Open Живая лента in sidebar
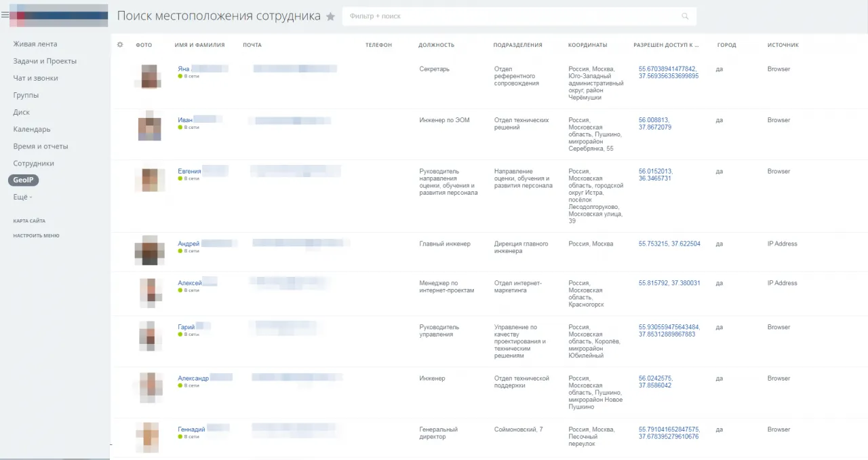Viewport: 868px width, 460px height. pos(35,44)
